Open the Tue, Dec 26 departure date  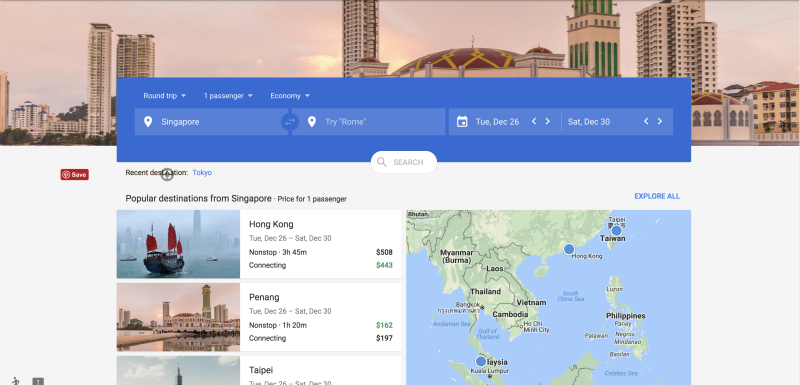[497, 122]
